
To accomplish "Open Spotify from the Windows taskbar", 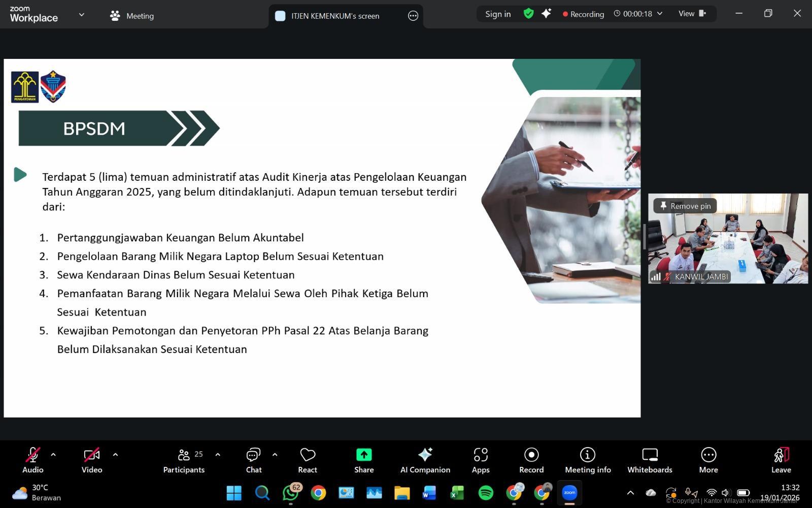I will pos(486,493).
